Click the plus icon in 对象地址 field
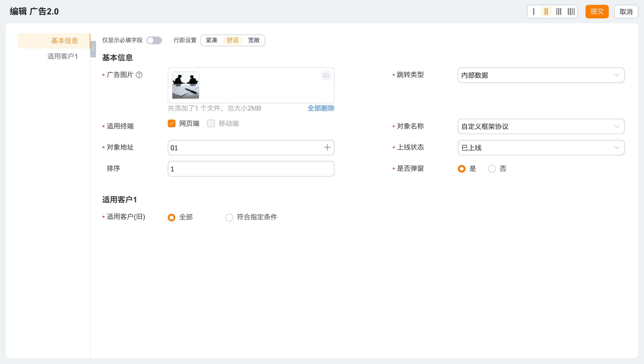The height and width of the screenshot is (364, 644). [327, 147]
